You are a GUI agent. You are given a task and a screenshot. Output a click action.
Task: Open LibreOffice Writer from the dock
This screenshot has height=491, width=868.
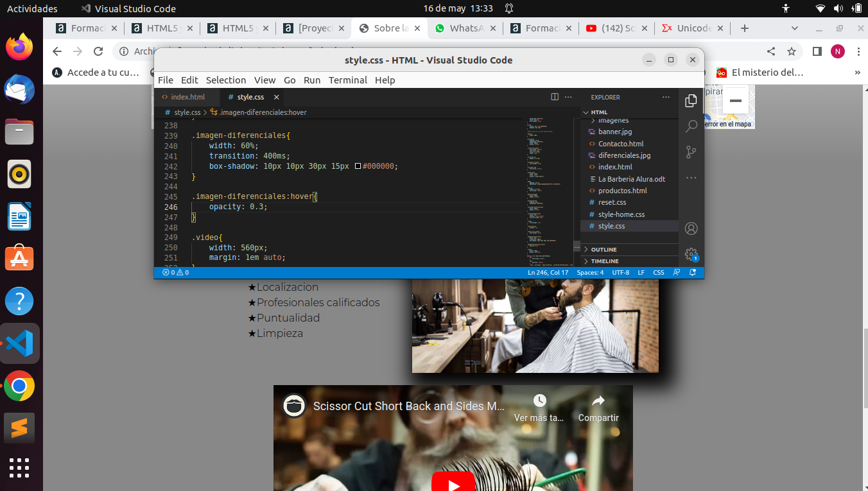19,216
